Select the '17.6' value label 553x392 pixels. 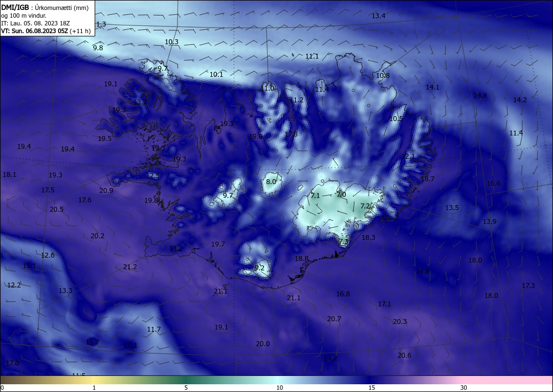pyautogui.click(x=85, y=200)
